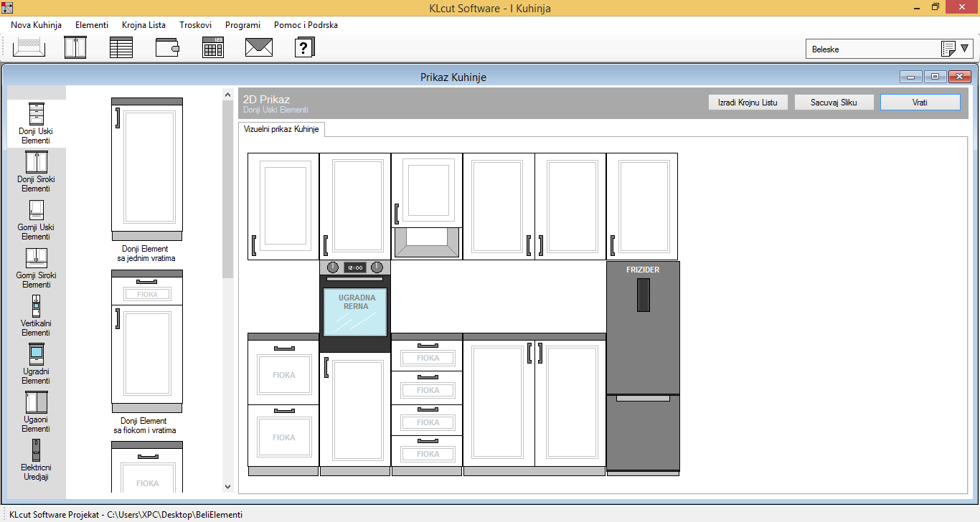Select the Donji Uski Elementi category
The height and width of the screenshot is (522, 980).
pyautogui.click(x=36, y=123)
